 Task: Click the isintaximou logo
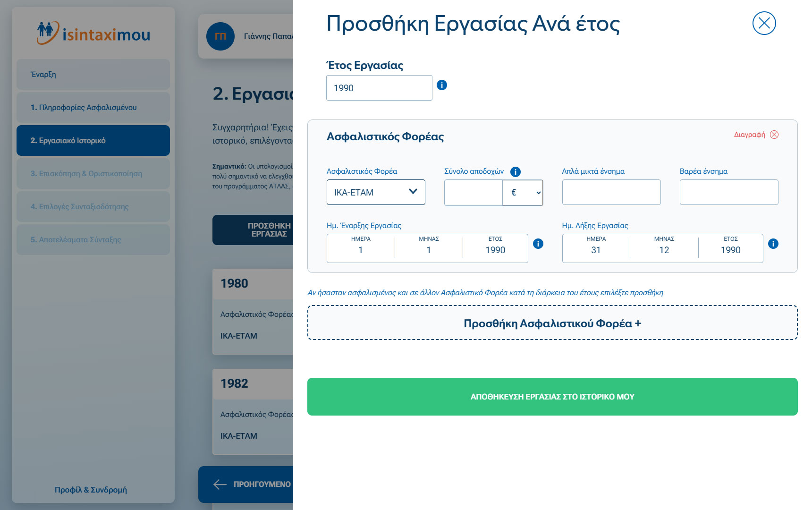[93, 33]
